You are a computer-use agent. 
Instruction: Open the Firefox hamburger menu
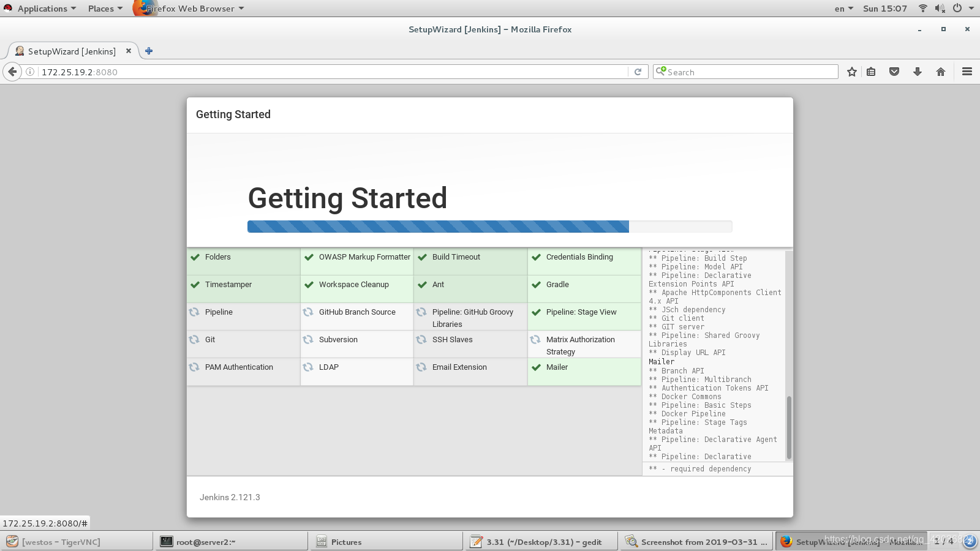[x=967, y=72]
